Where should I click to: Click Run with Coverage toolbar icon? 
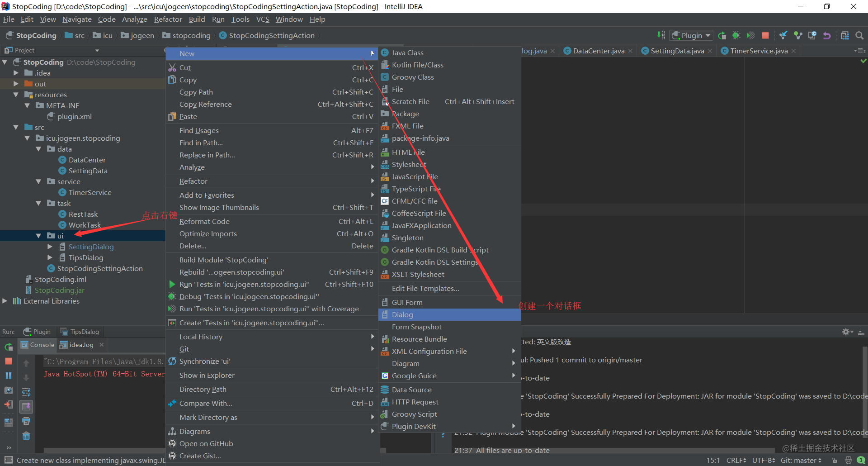click(x=750, y=35)
